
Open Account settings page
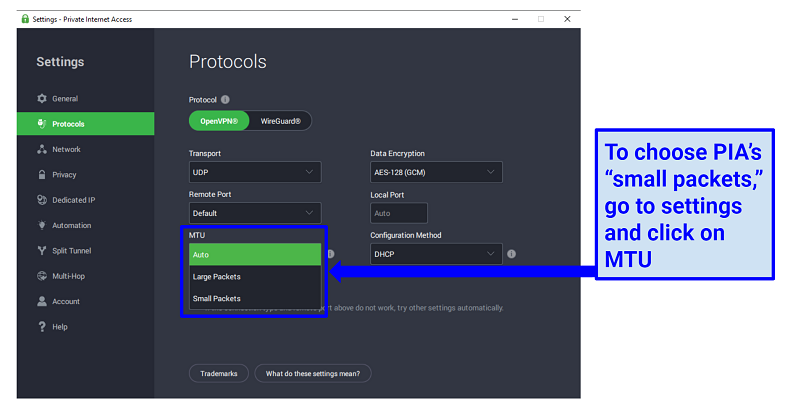point(85,301)
